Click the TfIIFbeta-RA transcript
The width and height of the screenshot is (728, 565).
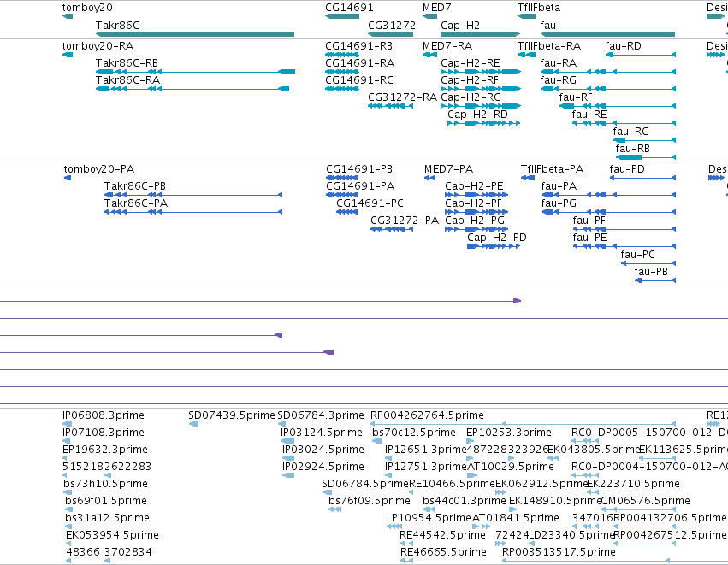click(526, 55)
